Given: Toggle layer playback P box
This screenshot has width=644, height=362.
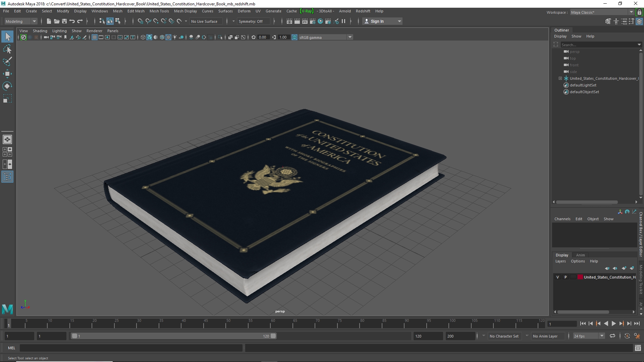Looking at the screenshot, I should 566,277.
